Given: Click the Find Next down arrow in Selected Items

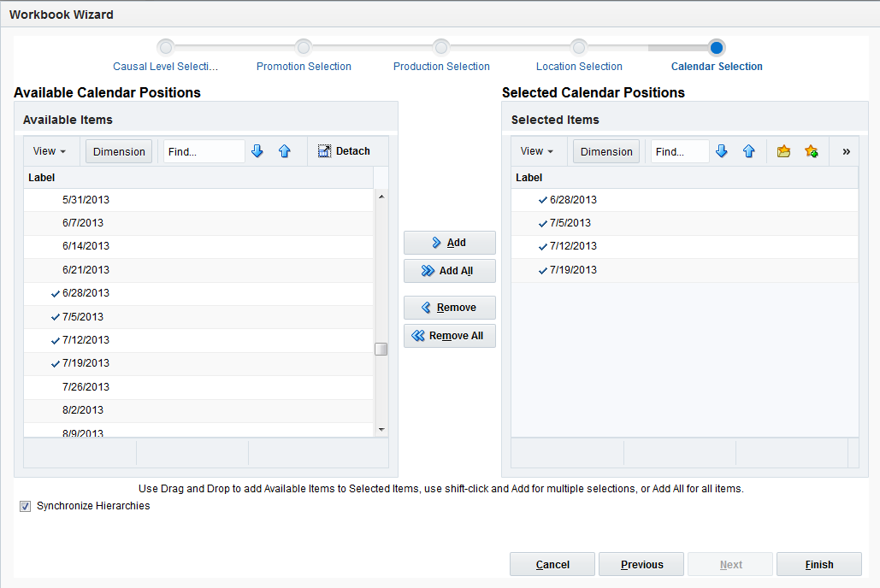Looking at the screenshot, I should pyautogui.click(x=722, y=151).
